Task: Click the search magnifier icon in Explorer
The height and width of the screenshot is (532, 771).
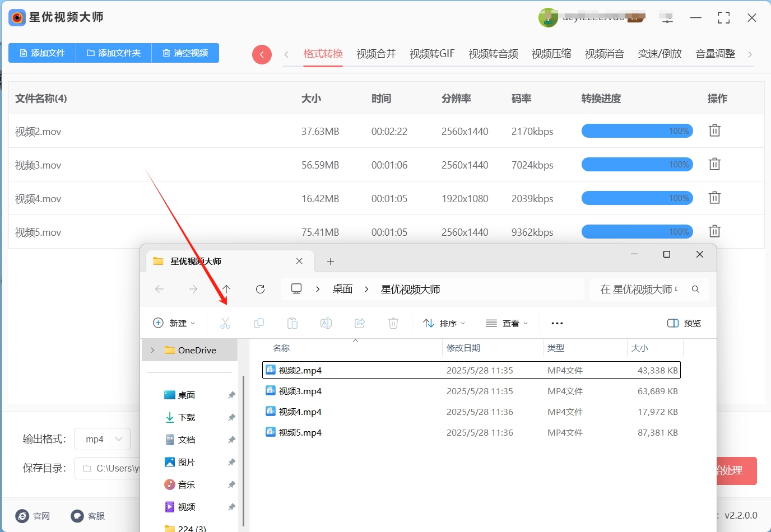Action: [695, 290]
